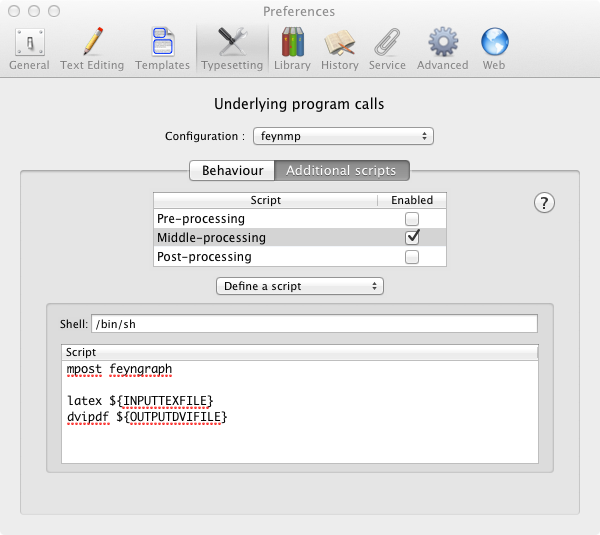Enable the Post-processing script checkbox
Screen dimensions: 600x535
pos(411,257)
